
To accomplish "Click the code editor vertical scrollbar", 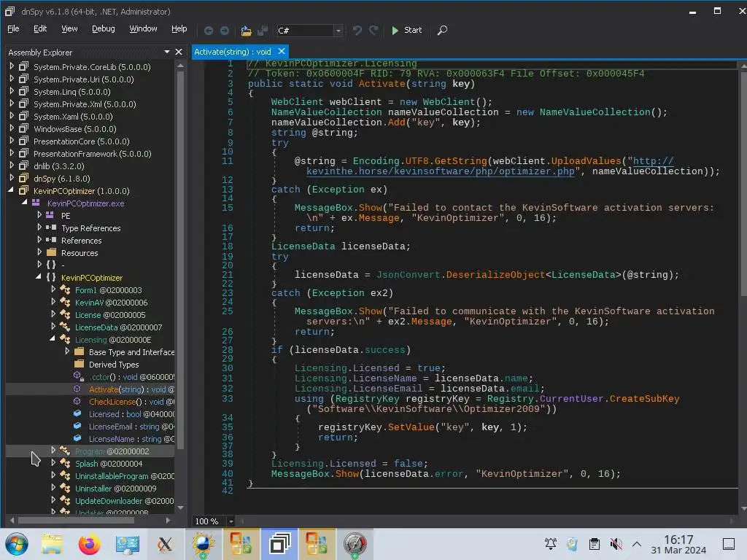I will point(743,183).
